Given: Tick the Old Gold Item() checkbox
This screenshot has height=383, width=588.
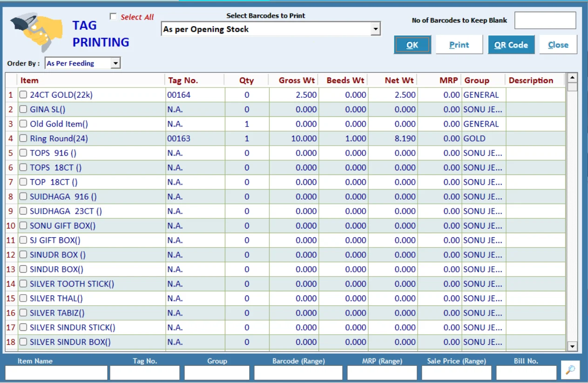Looking at the screenshot, I should point(23,124).
